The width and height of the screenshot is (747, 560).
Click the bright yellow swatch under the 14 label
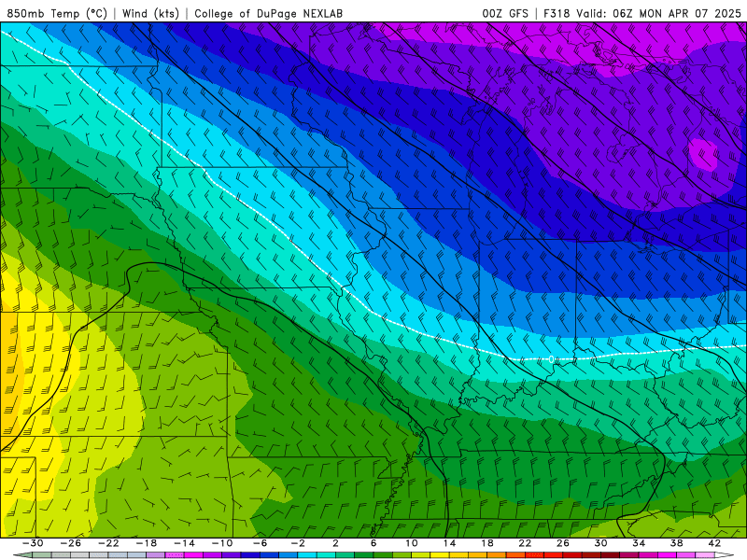440,555
